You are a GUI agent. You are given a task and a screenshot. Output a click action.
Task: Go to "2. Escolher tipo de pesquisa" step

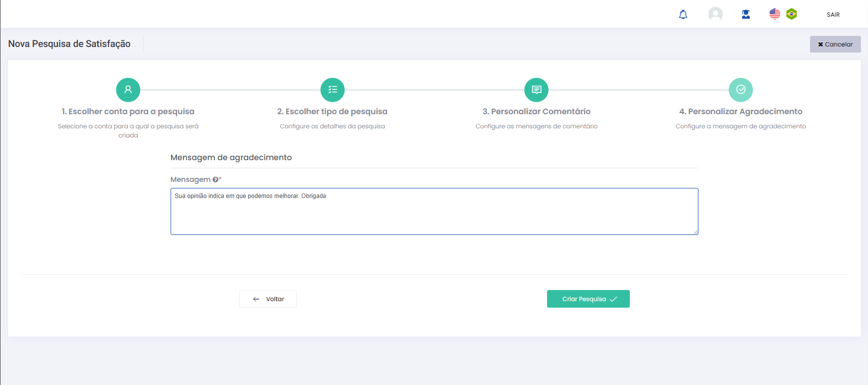(x=332, y=112)
